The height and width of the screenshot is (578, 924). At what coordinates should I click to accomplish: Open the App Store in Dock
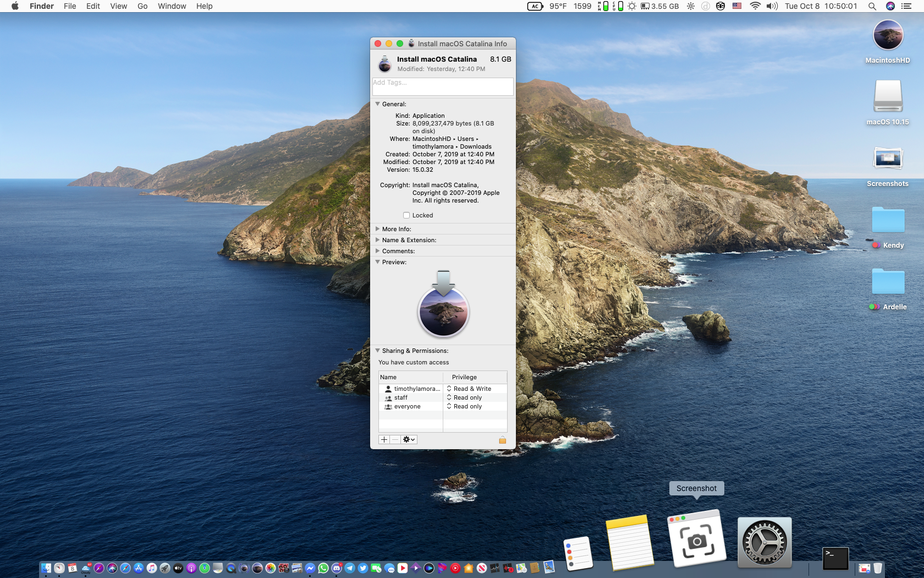click(139, 568)
